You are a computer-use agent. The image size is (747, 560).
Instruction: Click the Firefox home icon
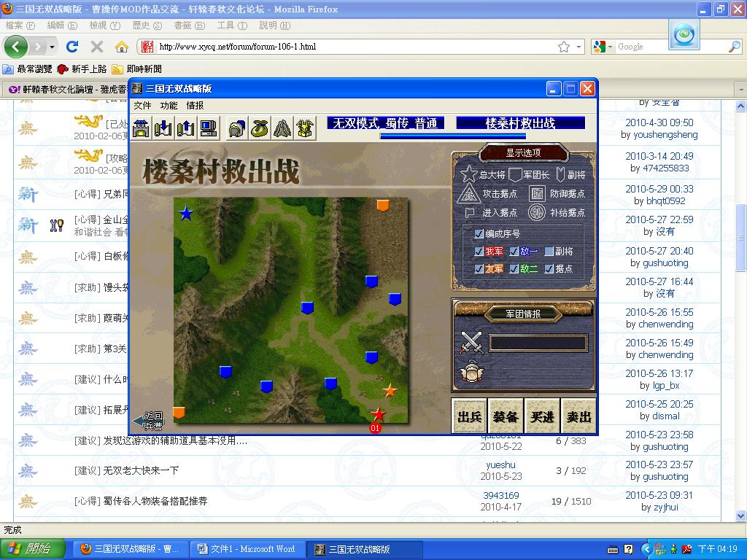[122, 47]
